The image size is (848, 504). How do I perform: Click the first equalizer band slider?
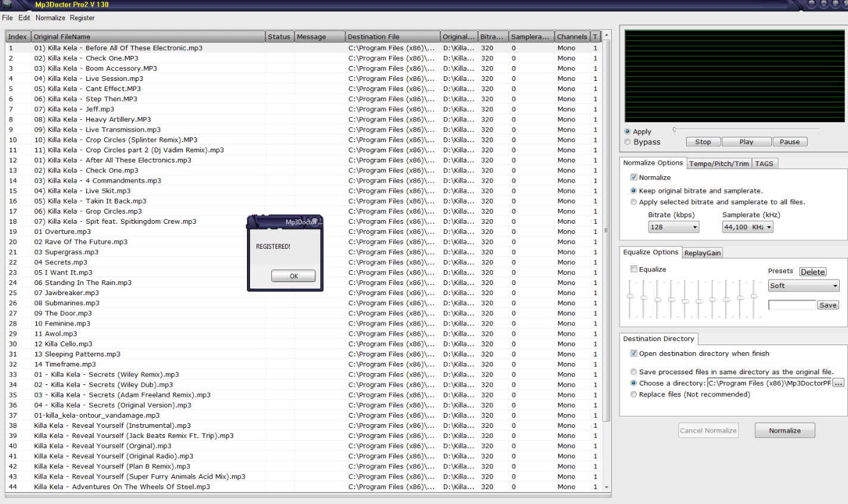[x=630, y=296]
